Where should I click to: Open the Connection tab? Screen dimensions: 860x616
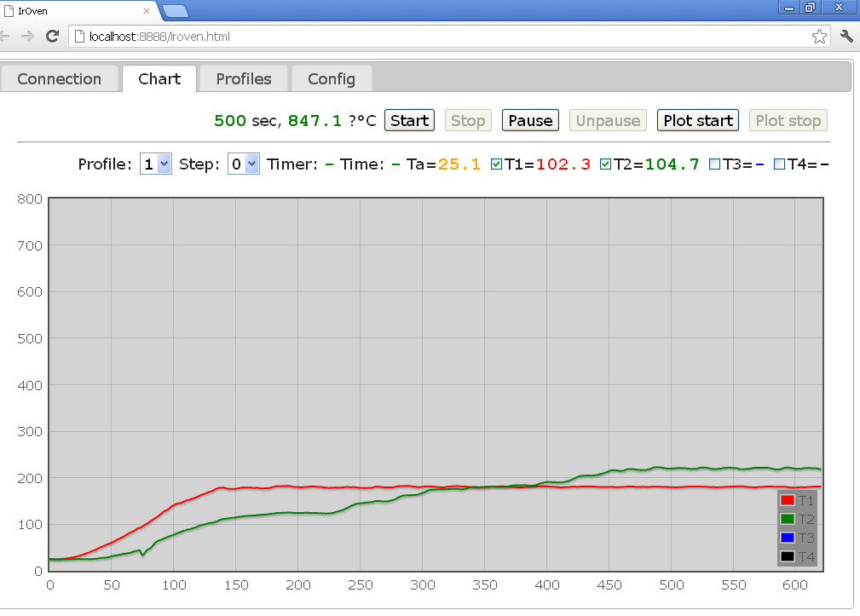[59, 79]
